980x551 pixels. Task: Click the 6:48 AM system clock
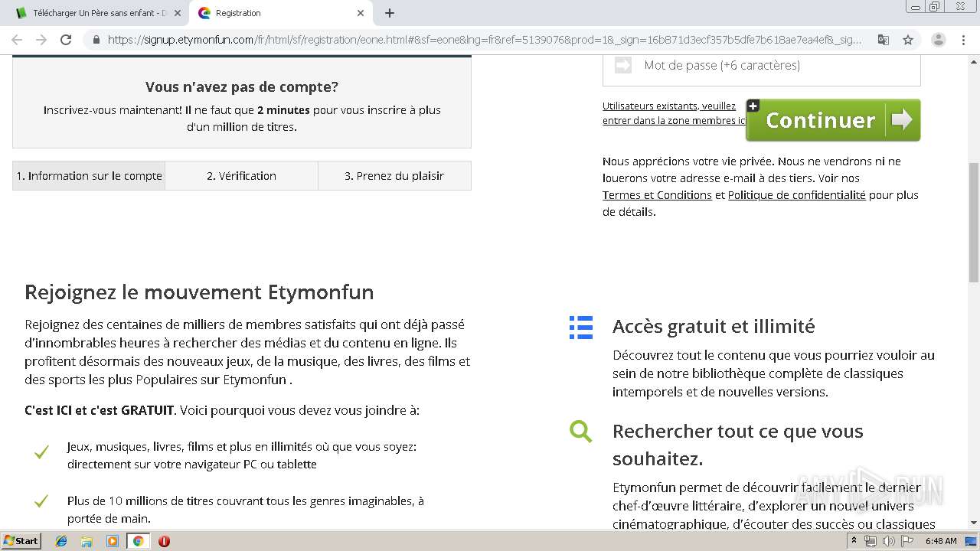(x=941, y=541)
